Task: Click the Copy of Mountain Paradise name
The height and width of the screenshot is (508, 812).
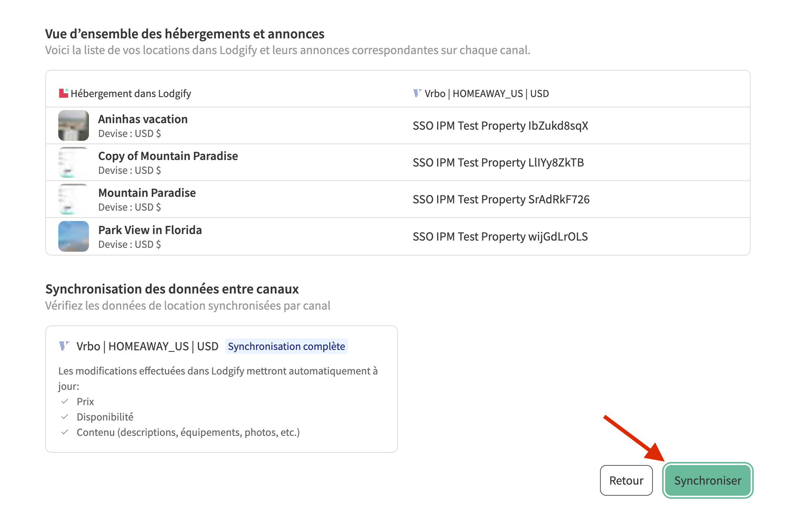Action: click(x=168, y=156)
